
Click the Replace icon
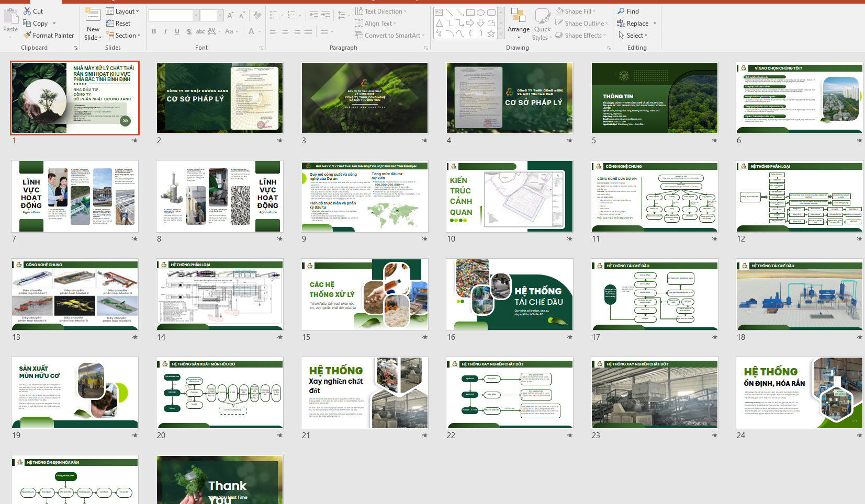pyautogui.click(x=621, y=23)
